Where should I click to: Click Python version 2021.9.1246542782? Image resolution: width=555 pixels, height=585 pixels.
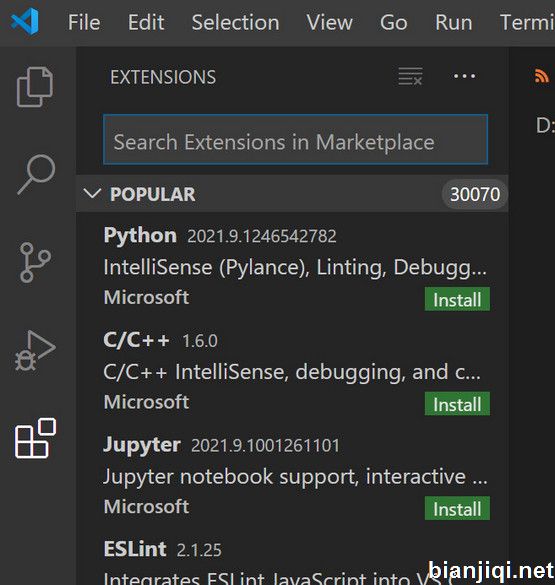(262, 236)
